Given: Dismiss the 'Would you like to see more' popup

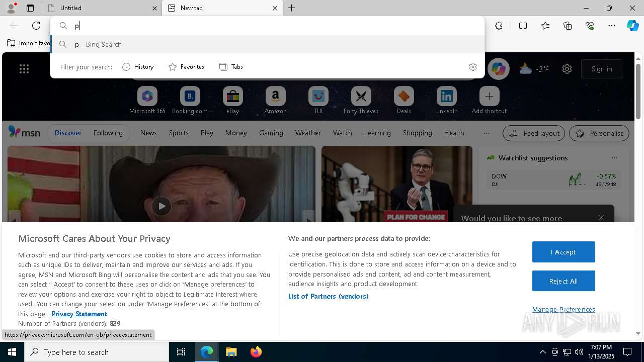Looking at the screenshot, I should pyautogui.click(x=601, y=218).
